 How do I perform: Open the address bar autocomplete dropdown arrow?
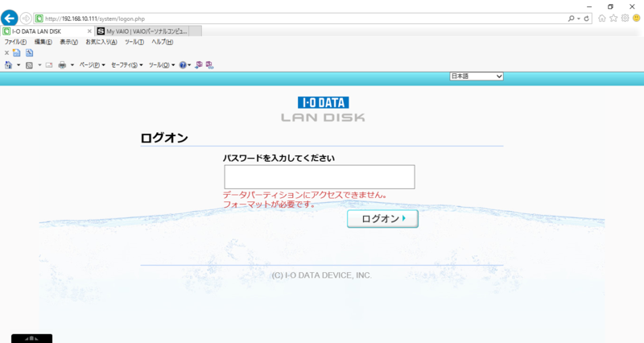click(x=578, y=19)
